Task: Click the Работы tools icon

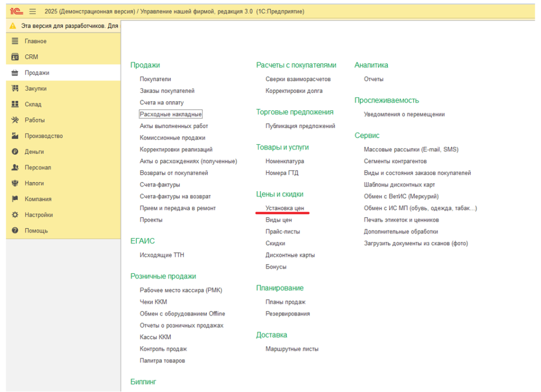Action: 15,120
